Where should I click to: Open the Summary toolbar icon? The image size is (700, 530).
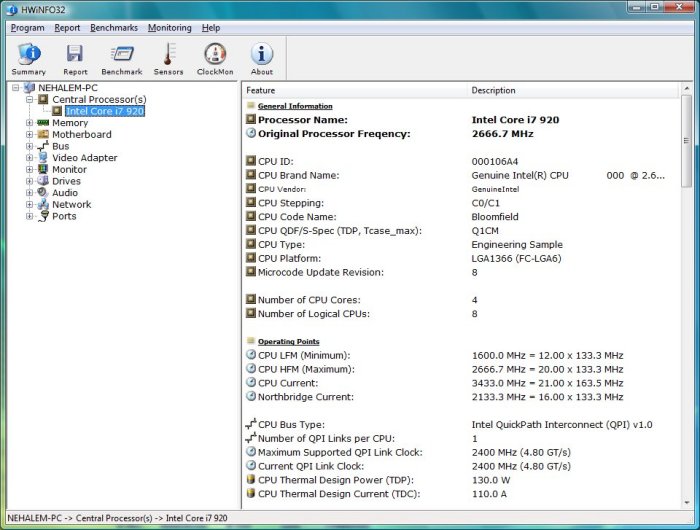tap(29, 59)
